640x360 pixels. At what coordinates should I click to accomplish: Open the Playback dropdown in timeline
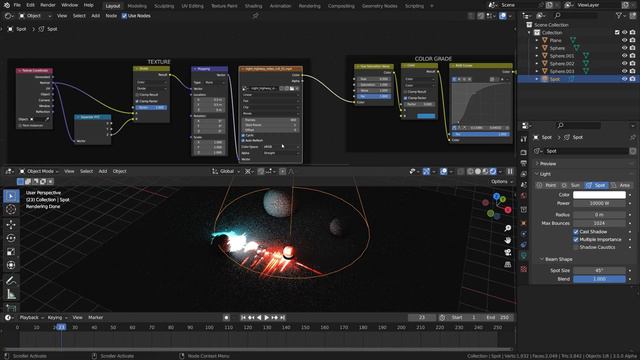31,318
